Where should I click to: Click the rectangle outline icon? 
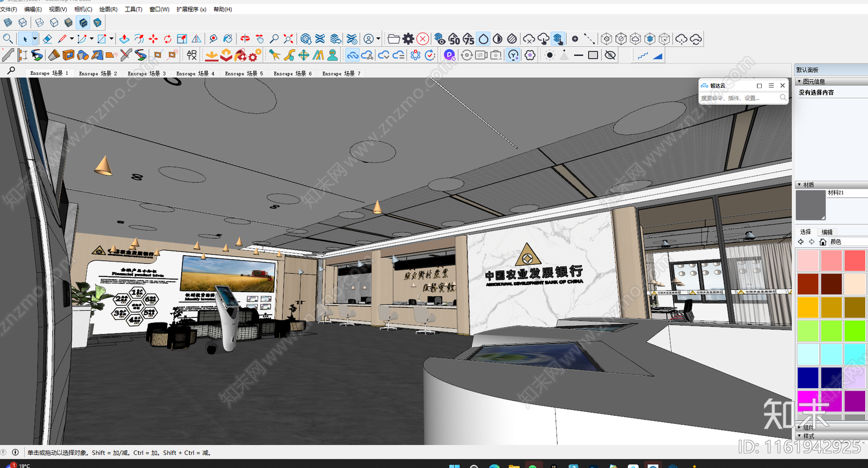(593, 55)
